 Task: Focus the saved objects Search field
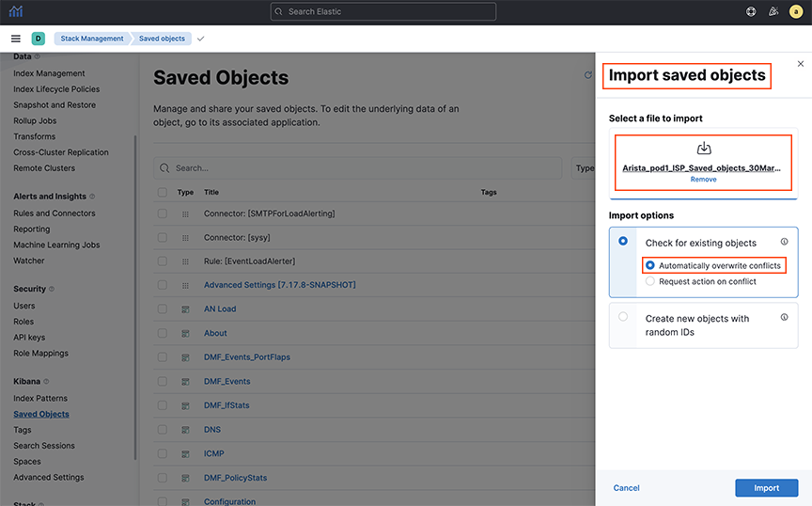click(358, 168)
